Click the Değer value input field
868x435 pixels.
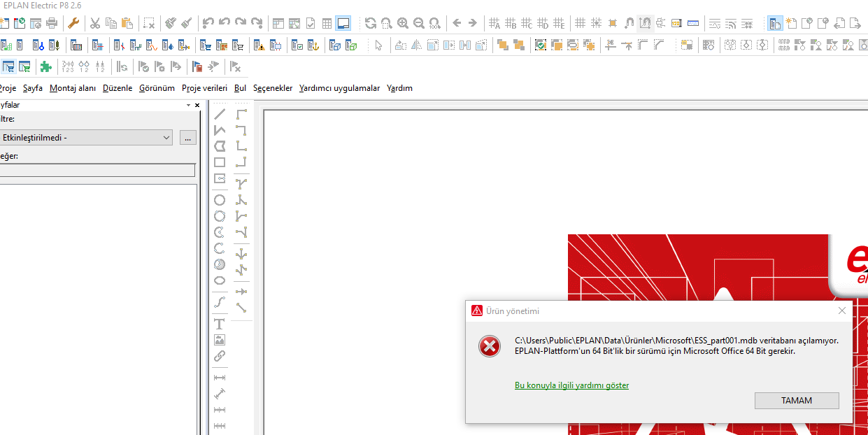pyautogui.click(x=97, y=170)
